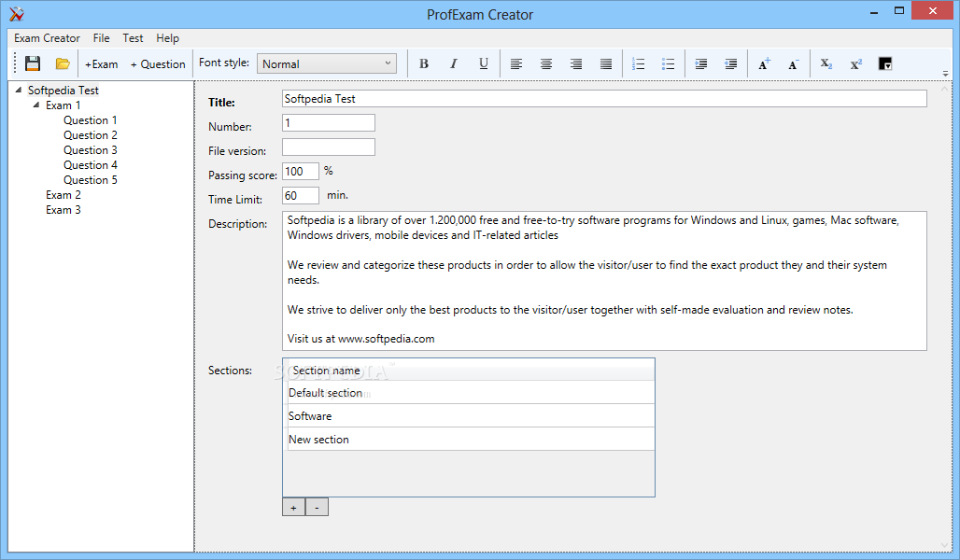Align text right

click(x=576, y=63)
